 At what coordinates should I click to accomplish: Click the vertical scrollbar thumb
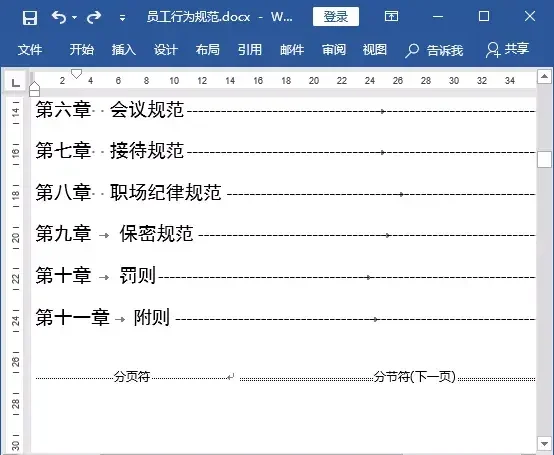click(x=544, y=159)
